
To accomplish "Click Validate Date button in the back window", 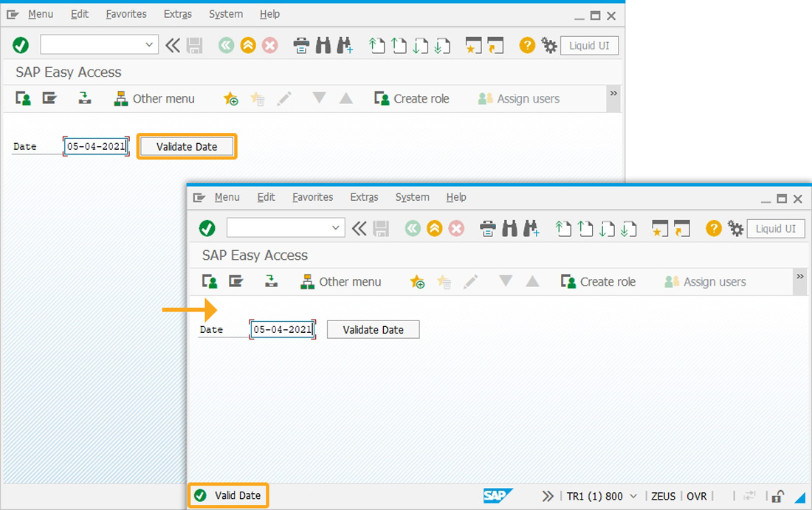I will (187, 147).
